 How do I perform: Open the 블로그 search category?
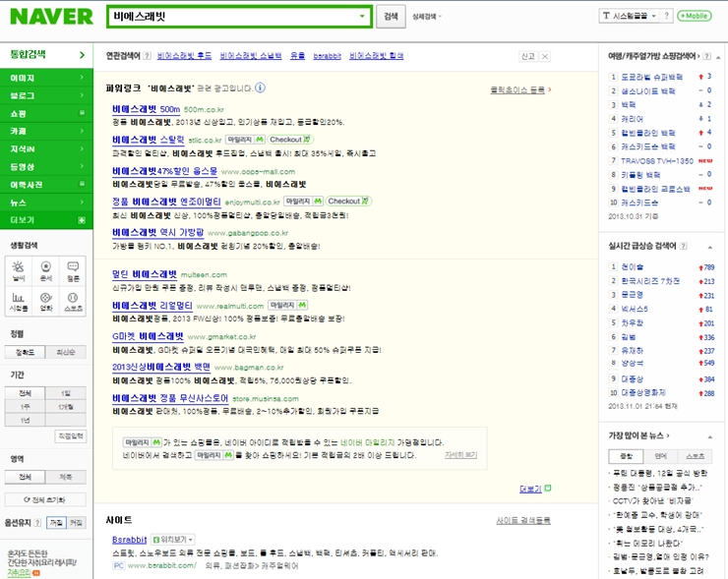(x=46, y=95)
